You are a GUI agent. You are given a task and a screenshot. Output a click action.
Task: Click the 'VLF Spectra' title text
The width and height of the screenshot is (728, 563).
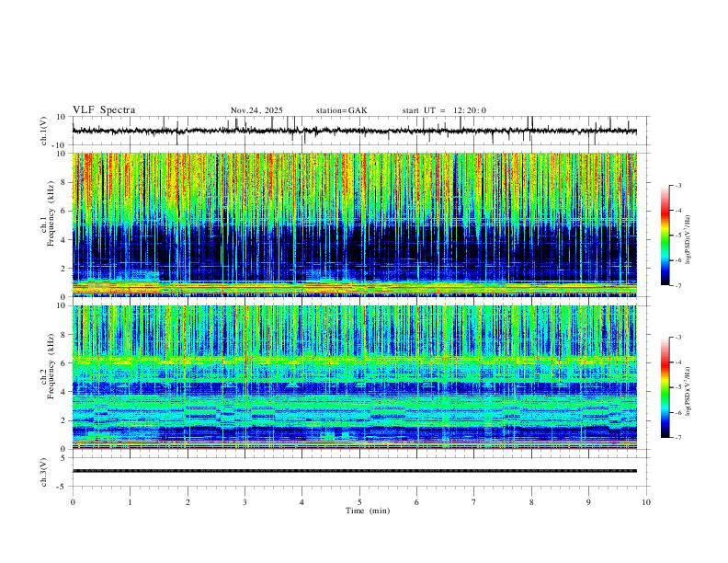pyautogui.click(x=104, y=110)
